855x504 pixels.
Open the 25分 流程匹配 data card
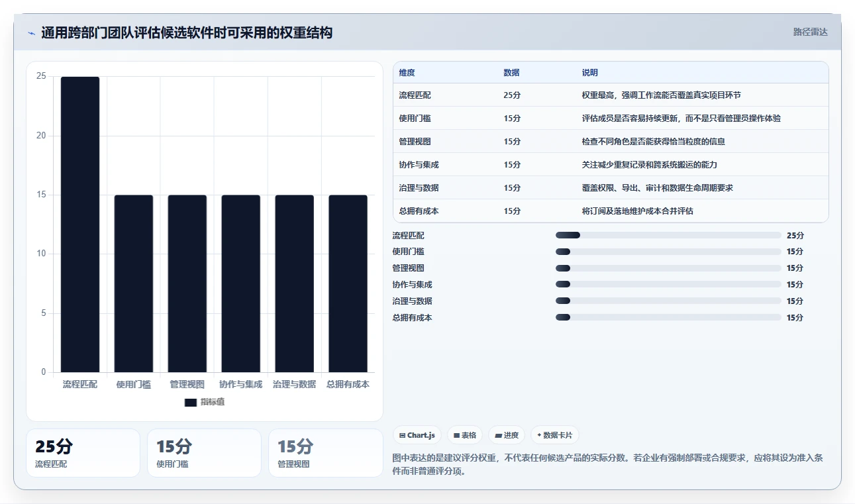click(83, 453)
